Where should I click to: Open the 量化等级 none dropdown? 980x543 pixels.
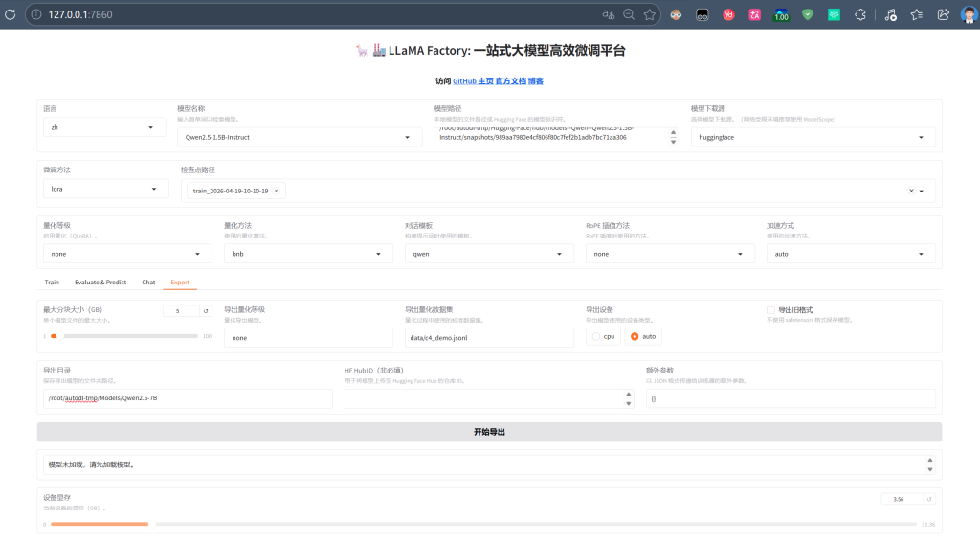pyautogui.click(x=127, y=254)
